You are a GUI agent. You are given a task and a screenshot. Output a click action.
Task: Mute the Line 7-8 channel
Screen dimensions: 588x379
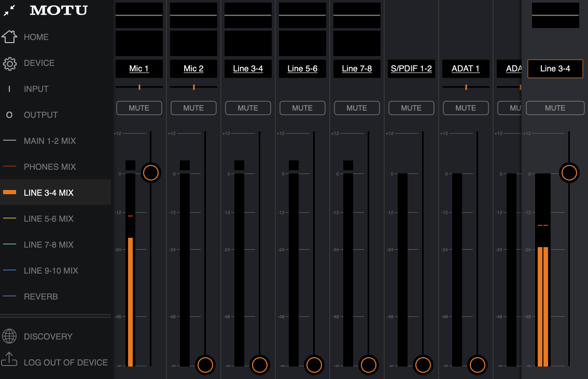357,108
